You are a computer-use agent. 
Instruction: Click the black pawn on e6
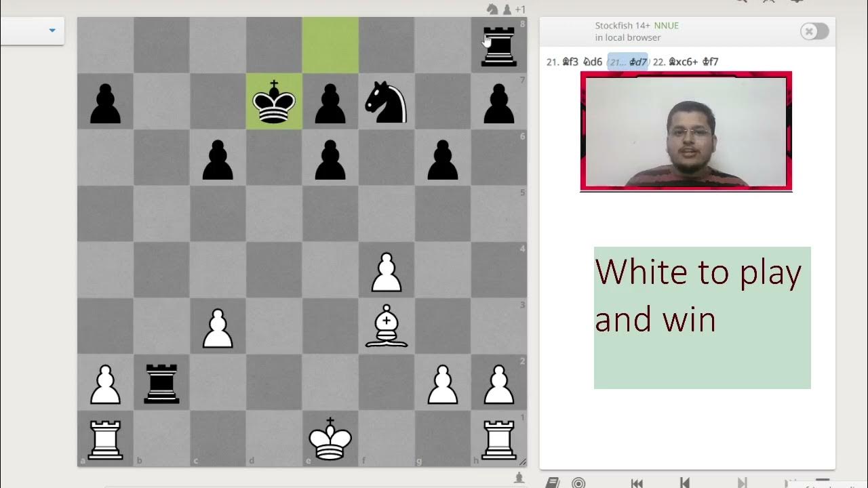pos(330,159)
